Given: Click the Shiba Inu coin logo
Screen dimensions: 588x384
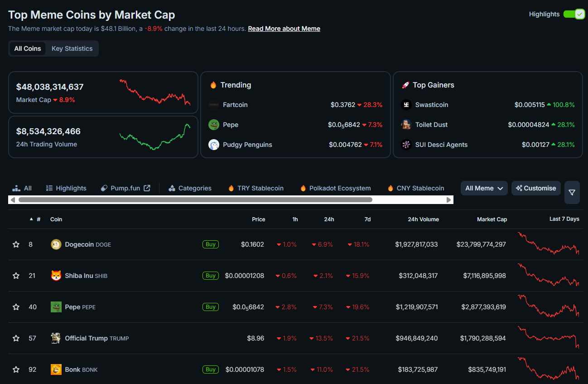Looking at the screenshot, I should (x=56, y=276).
